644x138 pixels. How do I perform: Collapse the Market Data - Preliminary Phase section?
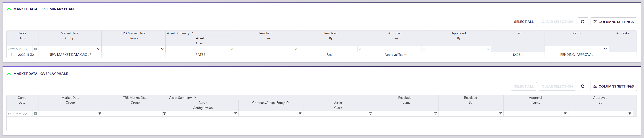coord(9,9)
